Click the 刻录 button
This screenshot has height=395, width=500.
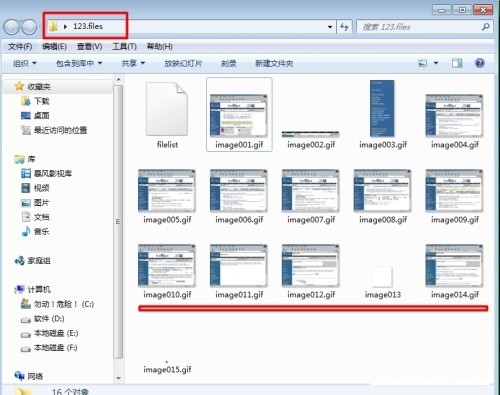pyautogui.click(x=229, y=63)
